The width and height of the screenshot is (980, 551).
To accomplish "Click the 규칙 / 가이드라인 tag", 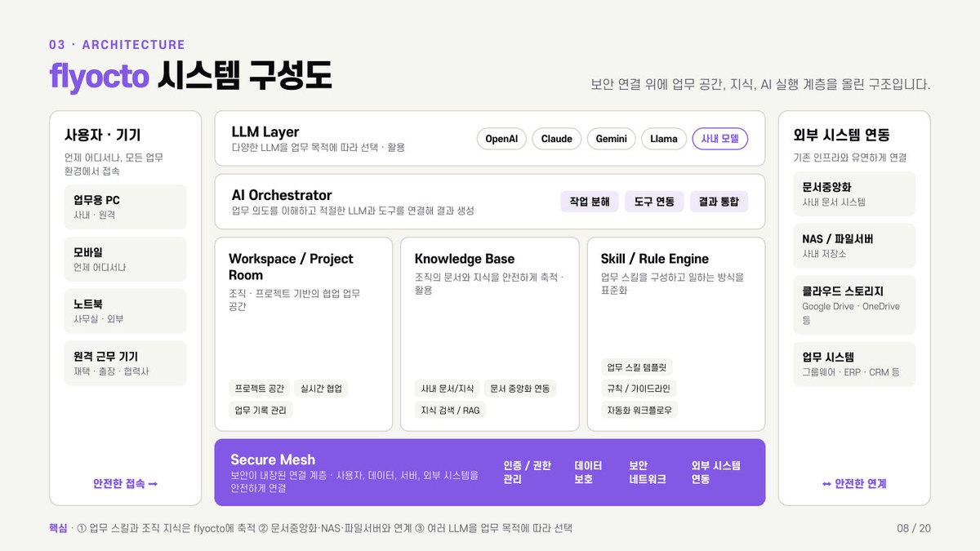I will click(x=639, y=389).
